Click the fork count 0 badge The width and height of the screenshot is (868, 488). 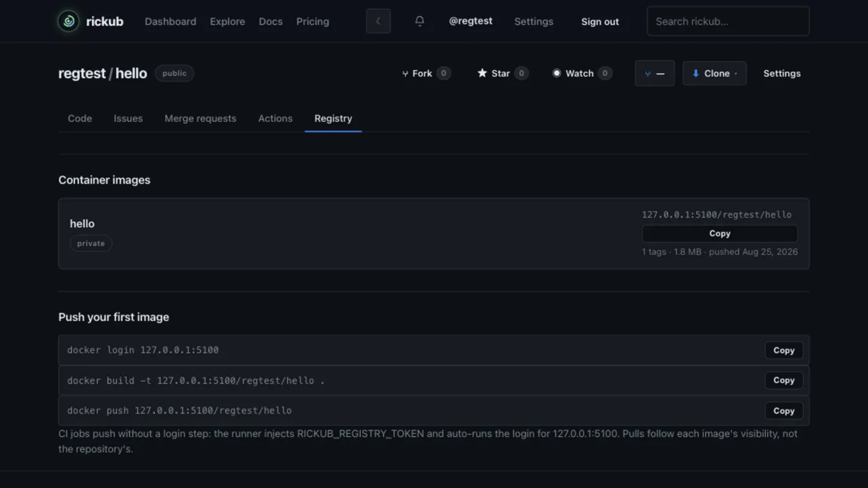[443, 73]
